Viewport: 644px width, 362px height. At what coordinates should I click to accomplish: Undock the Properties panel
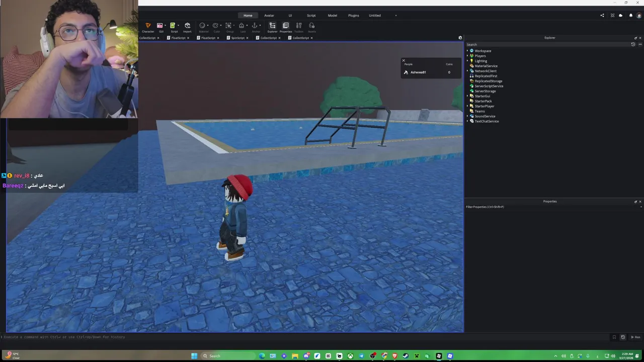pos(635,202)
